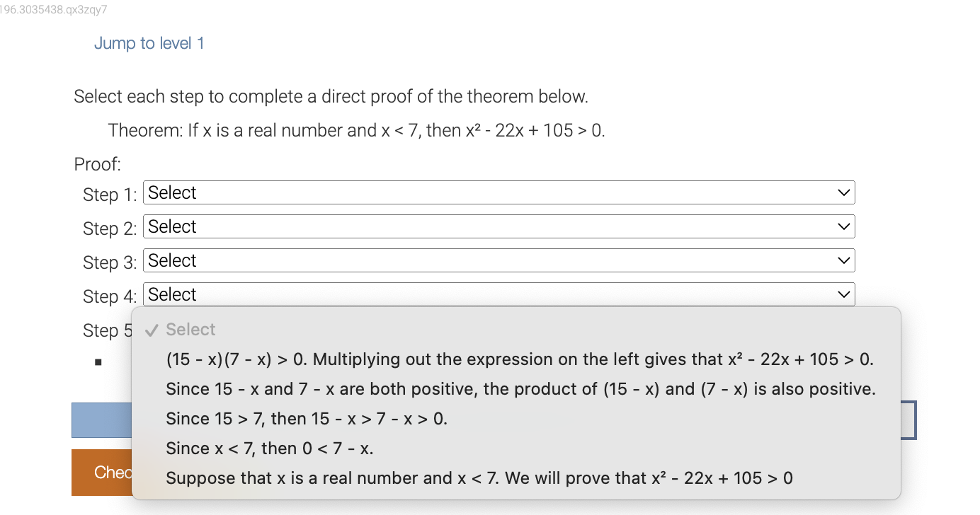Viewport: 980px width, 515px height.
Task: Click the outlined box on the right edge
Action: tap(909, 419)
